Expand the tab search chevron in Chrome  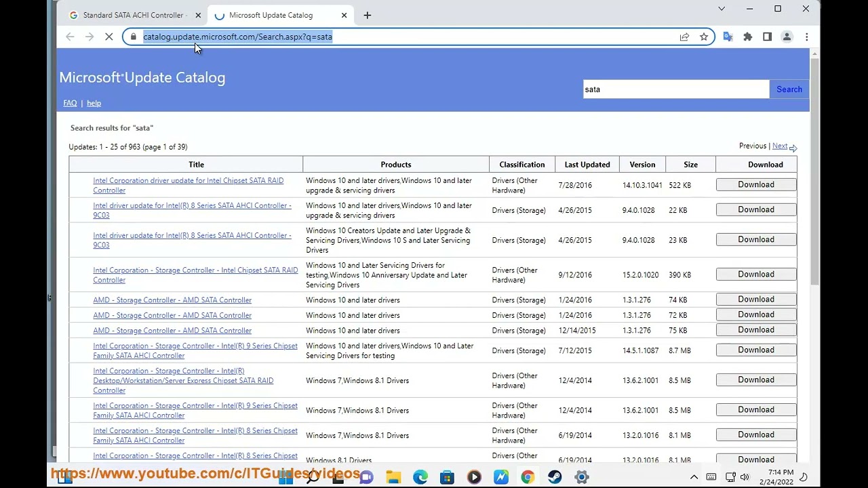coord(722,9)
